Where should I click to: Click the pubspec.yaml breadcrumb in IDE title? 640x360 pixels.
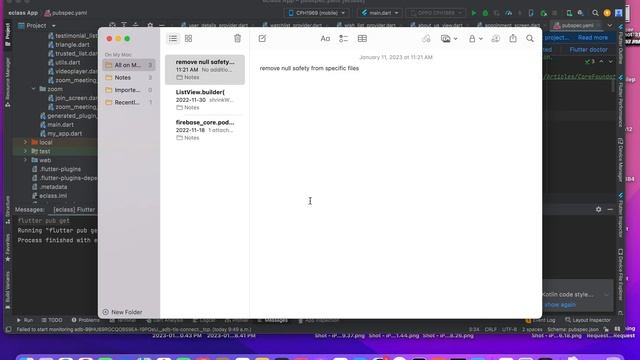point(66,13)
